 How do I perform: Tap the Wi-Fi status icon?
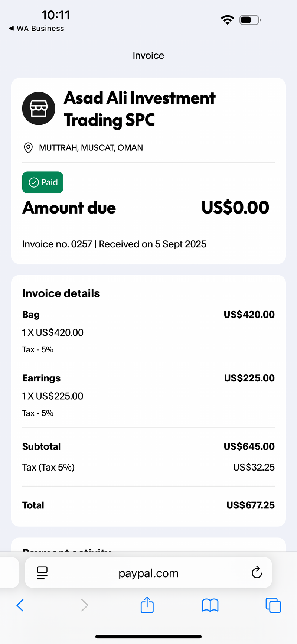point(227,20)
